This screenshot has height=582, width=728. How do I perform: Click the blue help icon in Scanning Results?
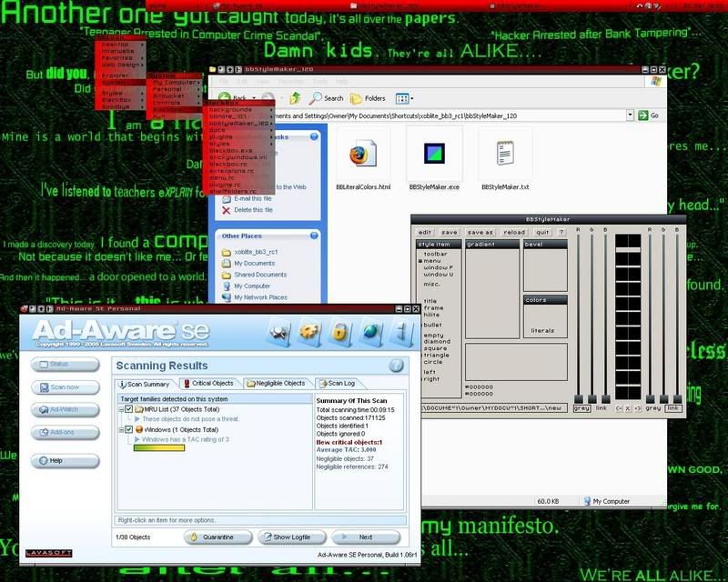[x=396, y=366]
